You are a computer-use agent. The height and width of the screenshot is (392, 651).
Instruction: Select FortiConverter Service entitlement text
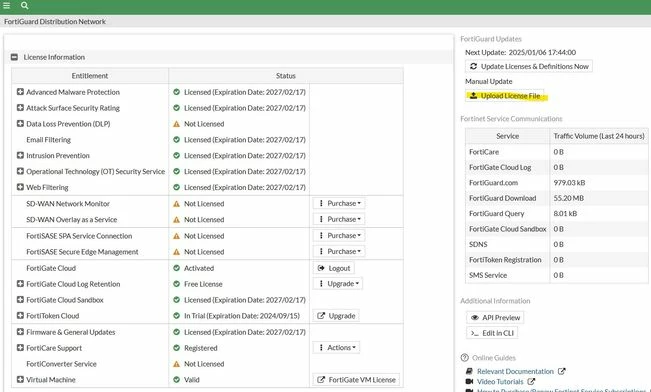(61, 364)
